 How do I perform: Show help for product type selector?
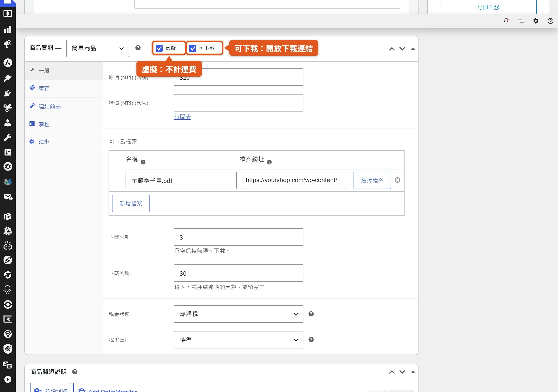[x=138, y=48]
